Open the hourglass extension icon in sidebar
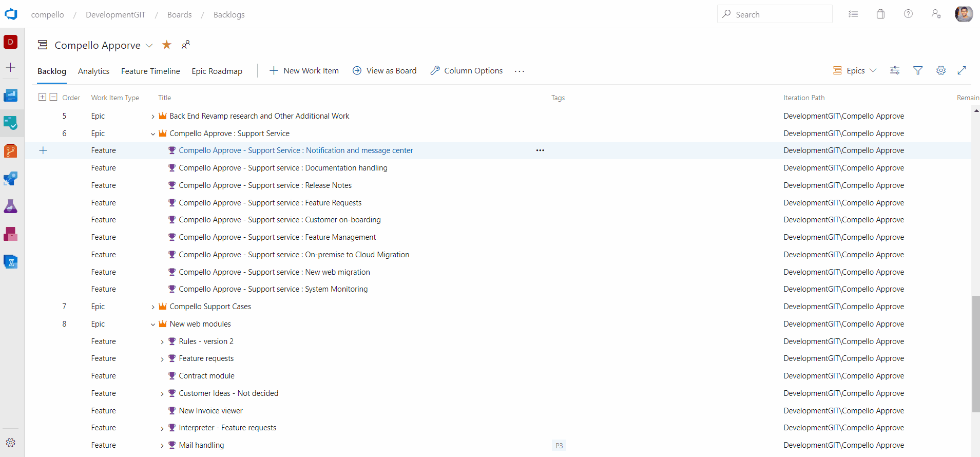The width and height of the screenshot is (980, 457). pos(11,261)
